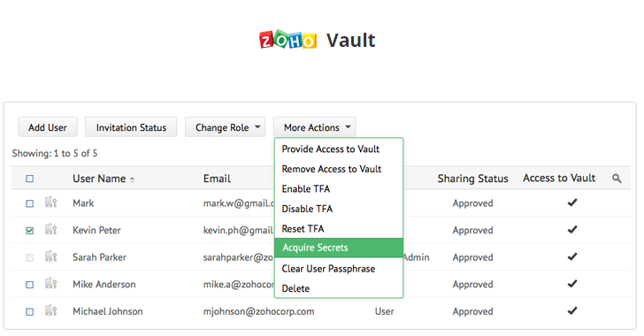The height and width of the screenshot is (336, 644).
Task: Click the search magnifier icon in table header
Action: 617,179
